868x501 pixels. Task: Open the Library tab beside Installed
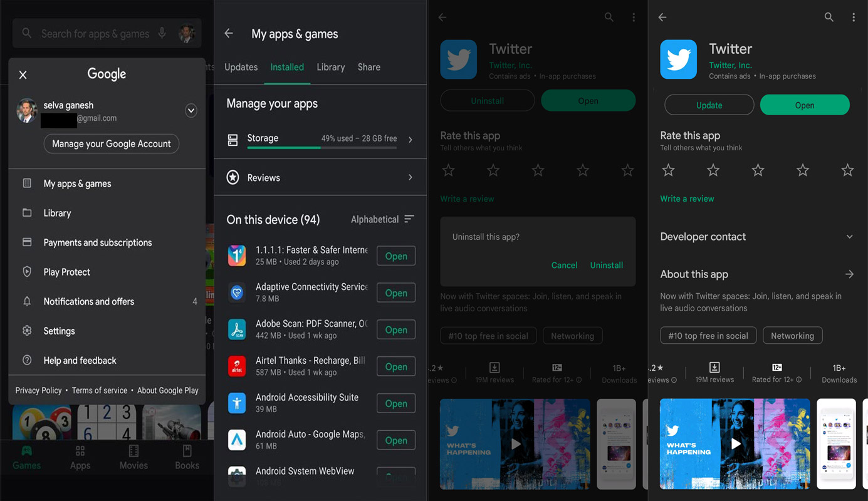[331, 67]
